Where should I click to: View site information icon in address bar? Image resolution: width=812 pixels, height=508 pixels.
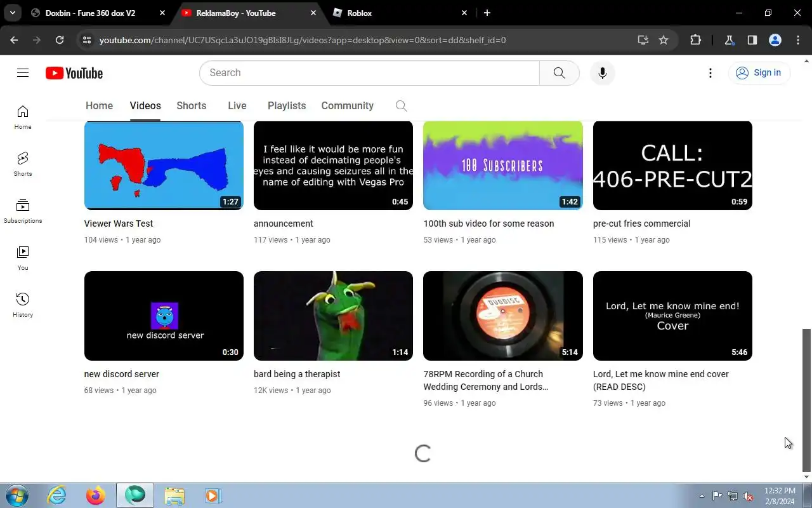pos(87,40)
